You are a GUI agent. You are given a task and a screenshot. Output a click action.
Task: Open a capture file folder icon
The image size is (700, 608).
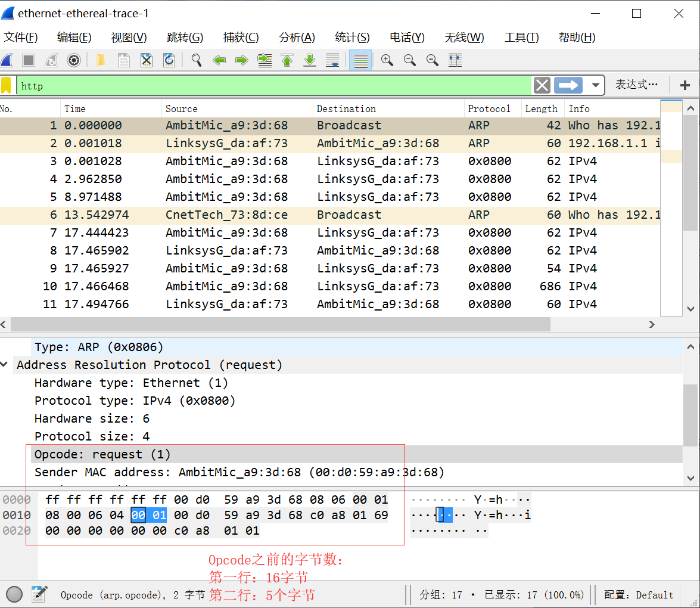tap(101, 60)
